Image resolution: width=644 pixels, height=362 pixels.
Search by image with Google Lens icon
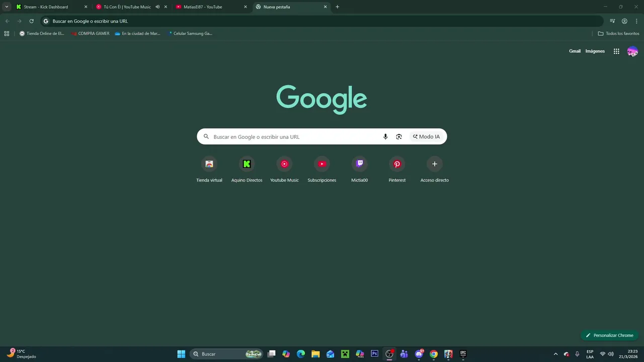tap(399, 137)
